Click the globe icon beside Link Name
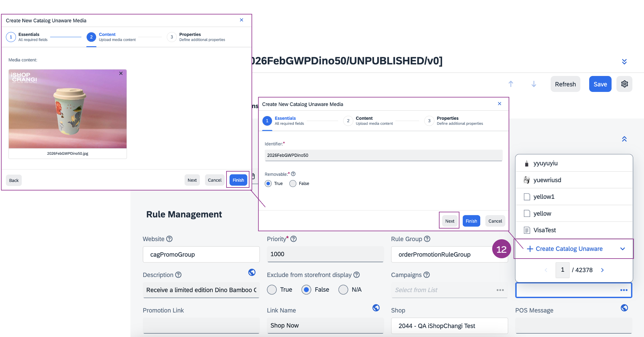Viewport: 644px width, 337px height. 376,308
